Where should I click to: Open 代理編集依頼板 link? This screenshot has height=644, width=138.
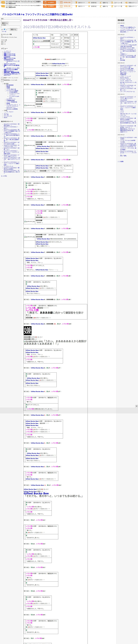coord(11,100)
